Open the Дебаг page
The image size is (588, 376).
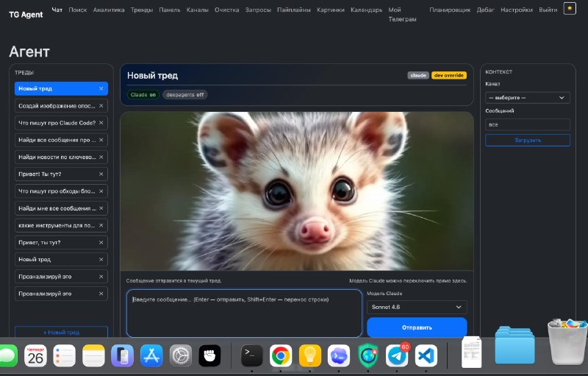click(x=485, y=10)
